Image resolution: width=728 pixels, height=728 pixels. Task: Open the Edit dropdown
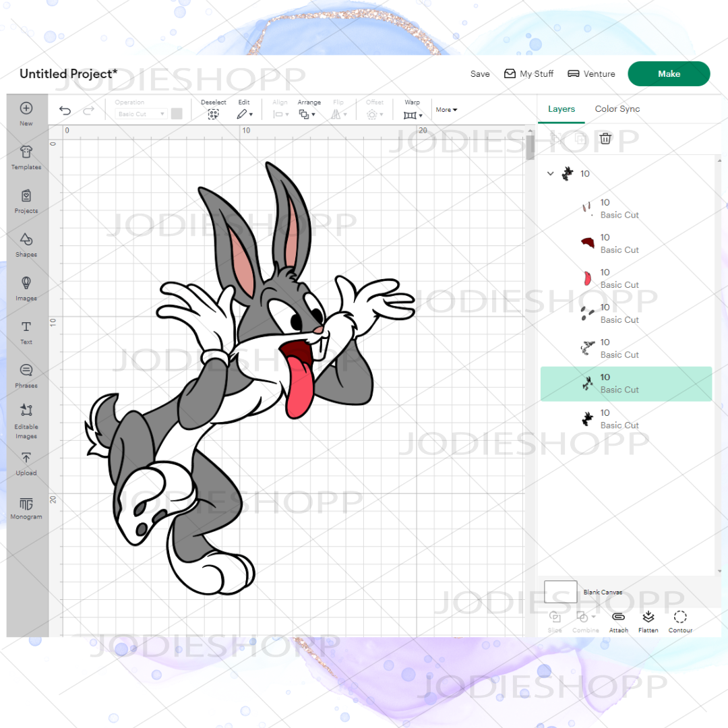(244, 114)
